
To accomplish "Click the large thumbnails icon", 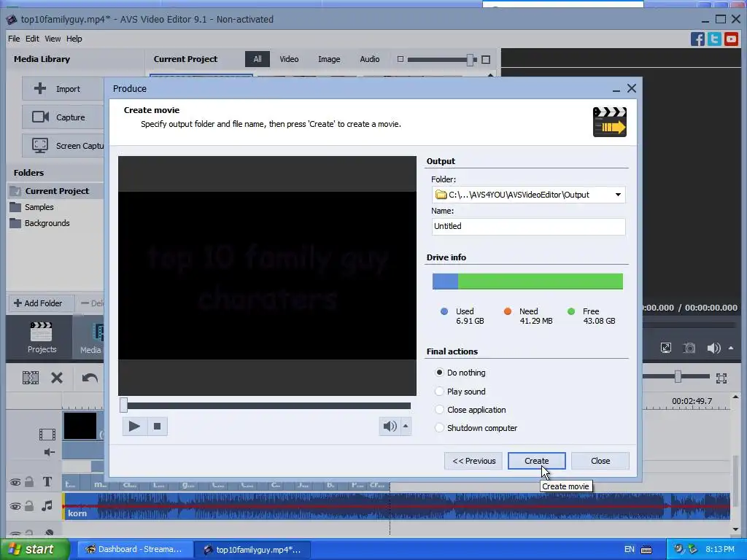I will click(x=485, y=60).
